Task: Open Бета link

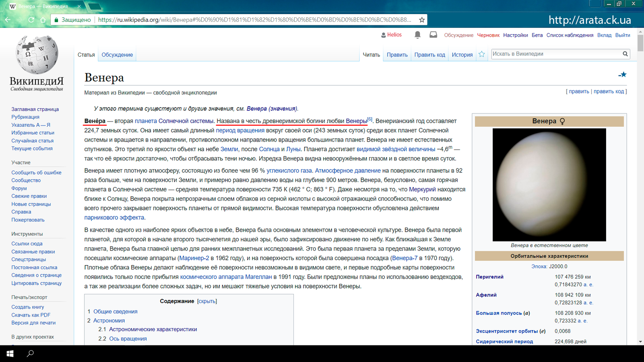Action: [x=537, y=35]
